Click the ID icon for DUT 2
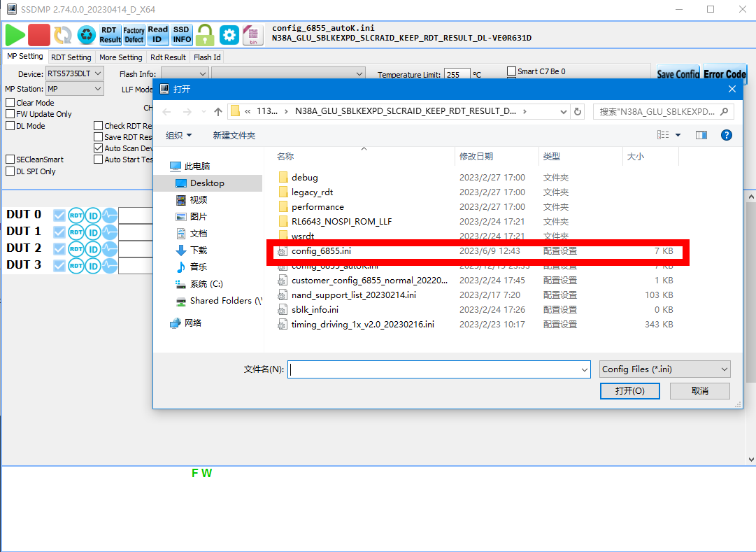The image size is (756, 552). coord(93,248)
